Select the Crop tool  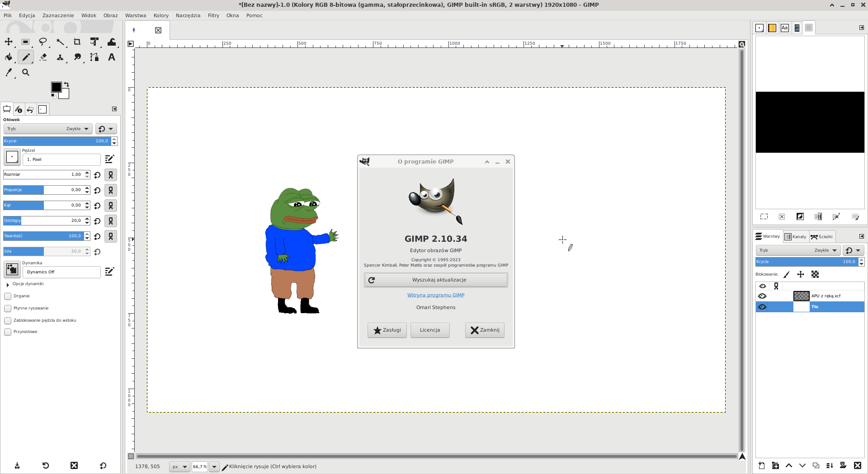pyautogui.click(x=77, y=42)
